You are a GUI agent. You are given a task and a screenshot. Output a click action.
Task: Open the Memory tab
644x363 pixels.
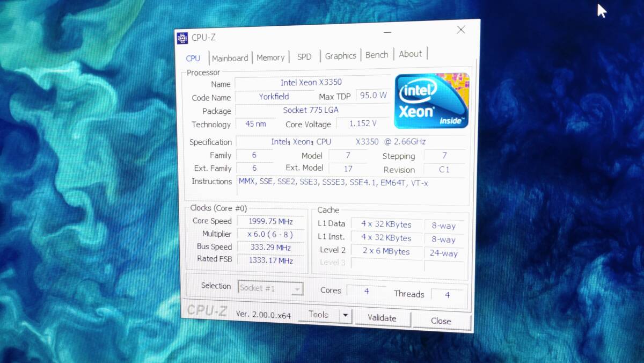click(270, 57)
